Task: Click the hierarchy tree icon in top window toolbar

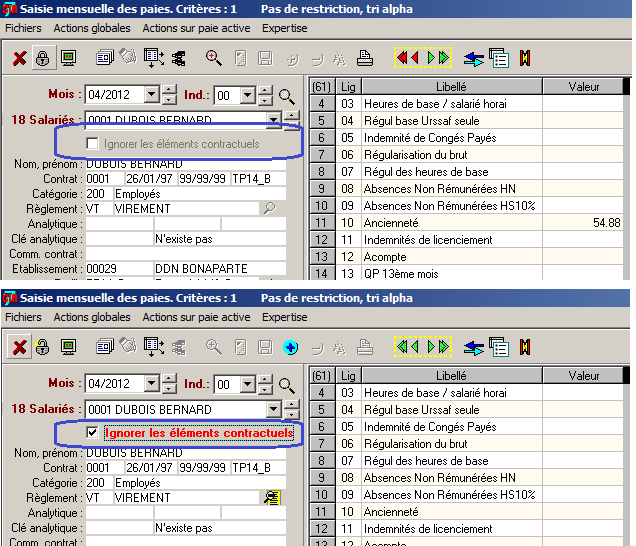Action: (178, 59)
